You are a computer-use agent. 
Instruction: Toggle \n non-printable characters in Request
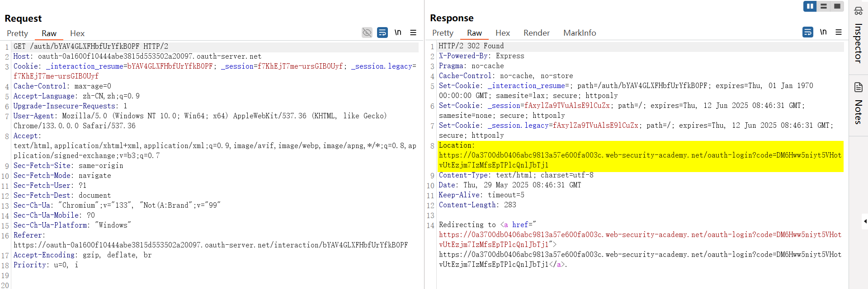pyautogui.click(x=398, y=33)
